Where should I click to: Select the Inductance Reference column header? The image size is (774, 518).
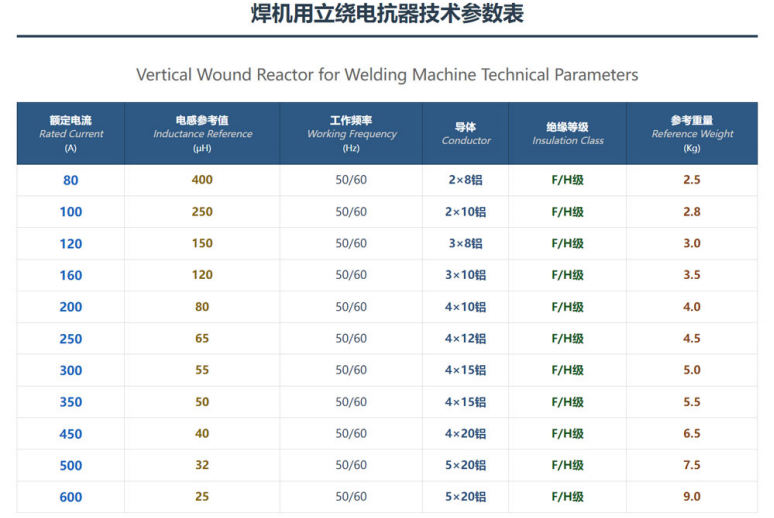pos(202,133)
